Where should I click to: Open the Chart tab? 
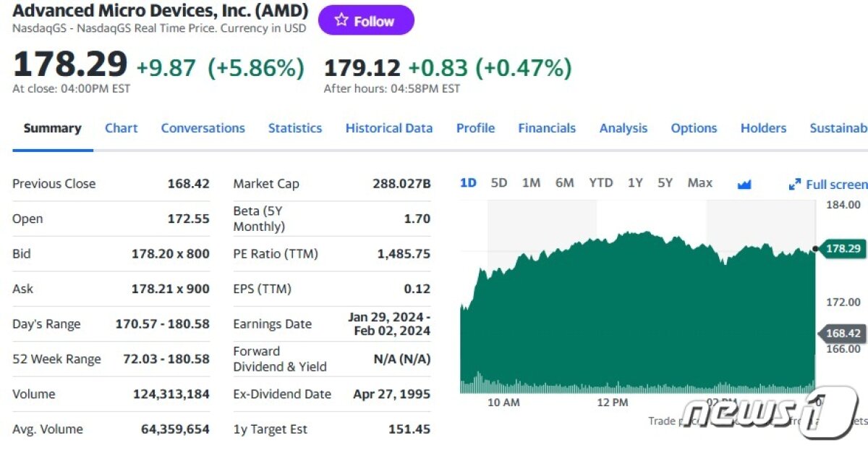click(121, 128)
